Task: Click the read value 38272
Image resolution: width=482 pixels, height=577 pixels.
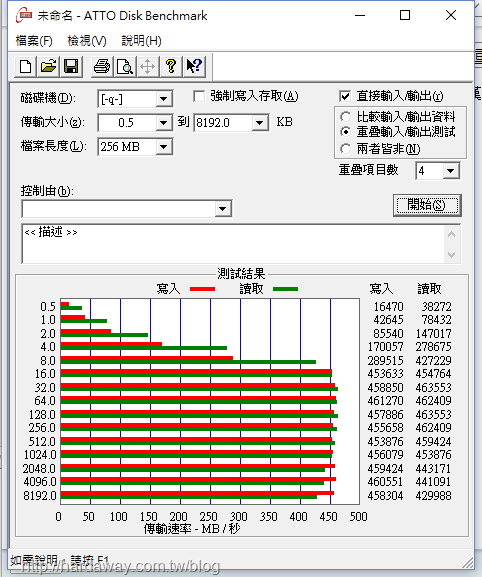Action: point(436,307)
